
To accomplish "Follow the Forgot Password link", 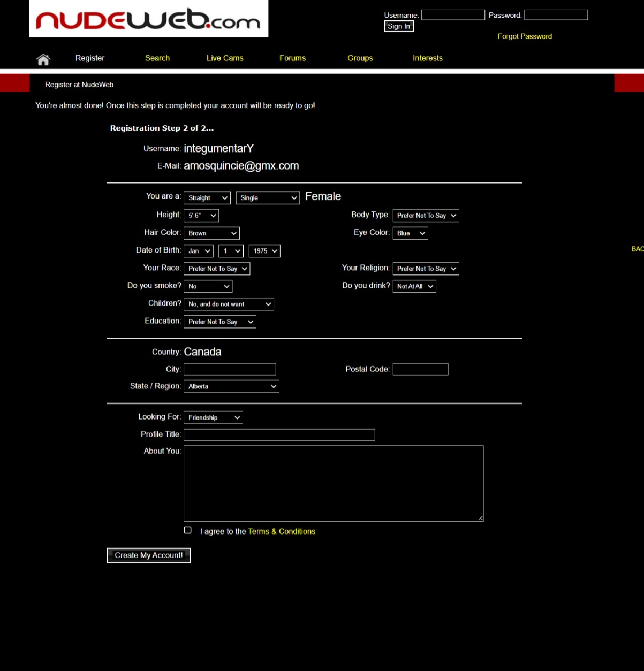I will (x=525, y=36).
